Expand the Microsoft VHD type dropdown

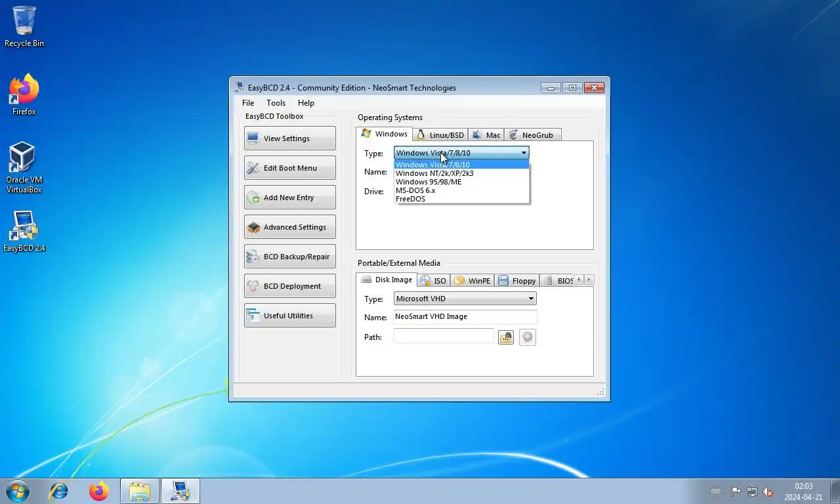tap(465, 299)
